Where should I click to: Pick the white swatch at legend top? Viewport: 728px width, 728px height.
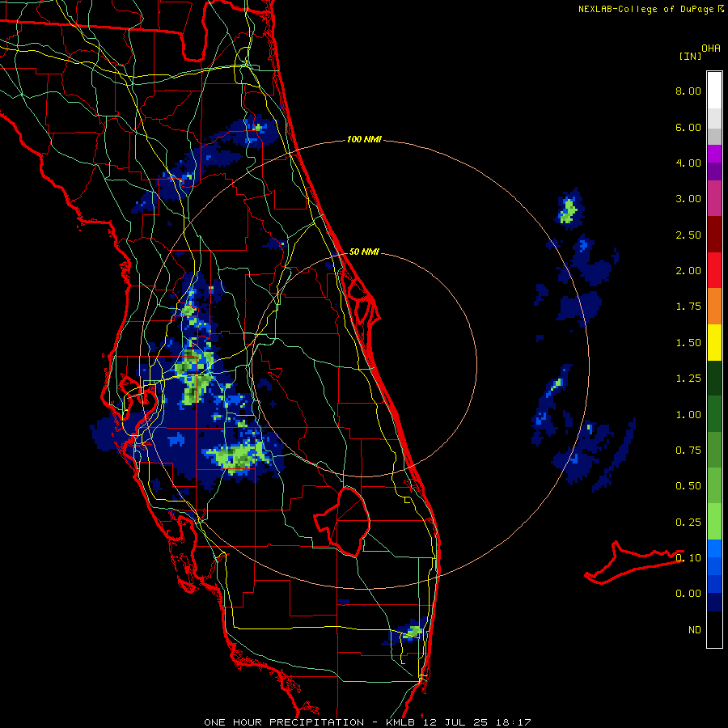pos(714,91)
